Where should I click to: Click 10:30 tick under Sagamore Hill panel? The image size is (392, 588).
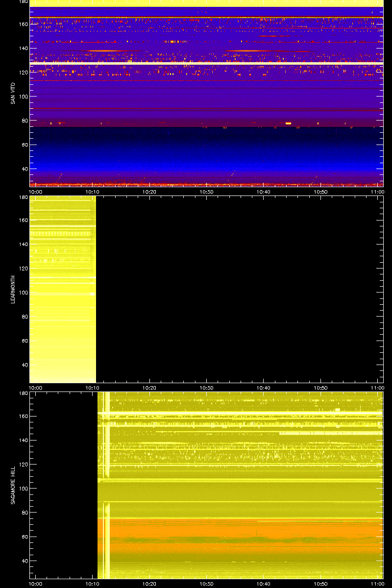(207, 584)
